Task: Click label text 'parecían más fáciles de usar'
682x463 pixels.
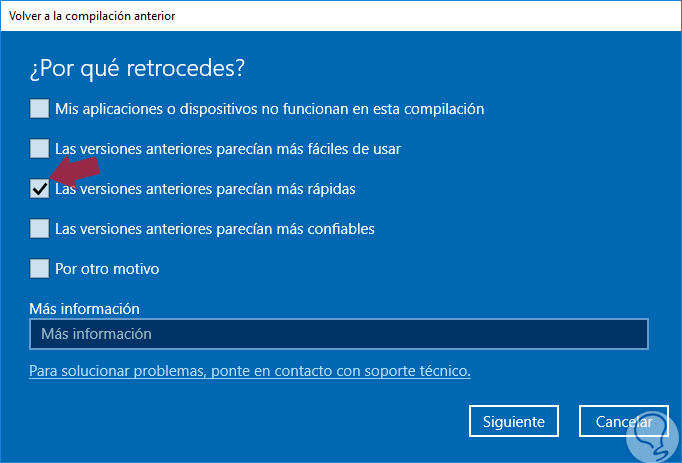Action: [307, 148]
